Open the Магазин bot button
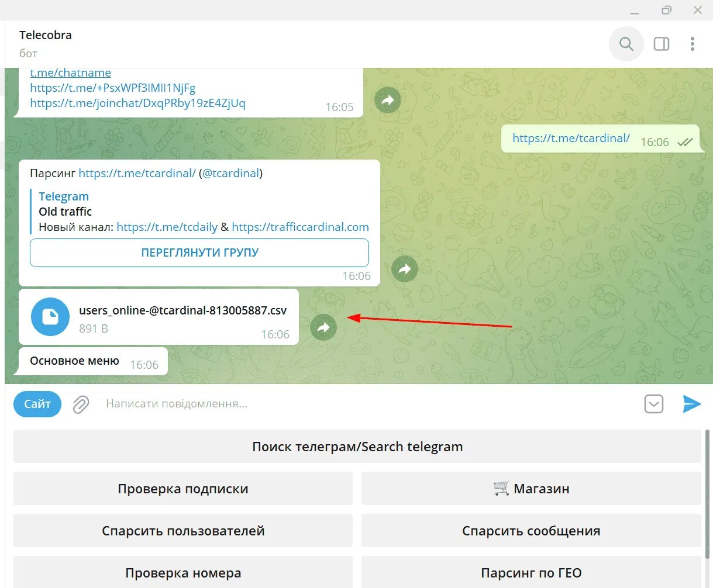This screenshot has width=713, height=588. (531, 489)
